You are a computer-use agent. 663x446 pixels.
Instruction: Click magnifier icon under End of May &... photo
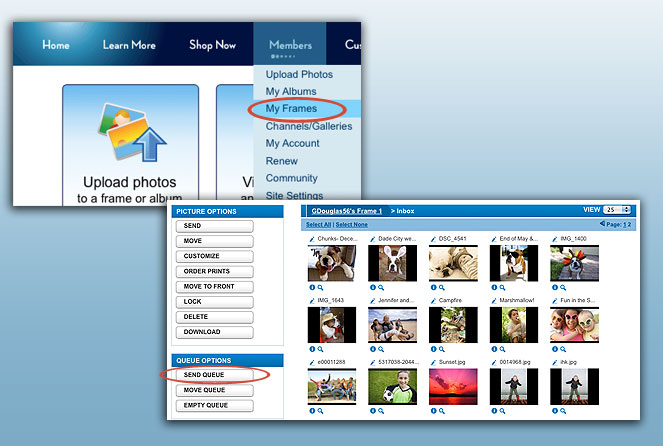click(x=502, y=288)
